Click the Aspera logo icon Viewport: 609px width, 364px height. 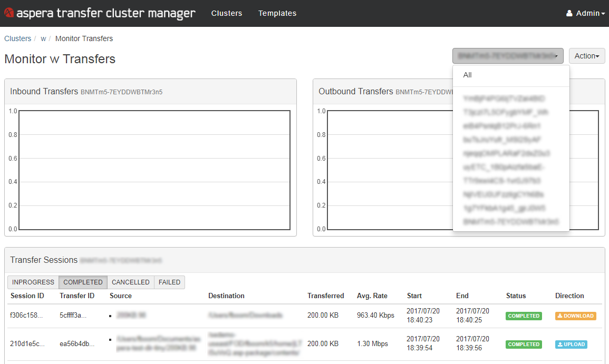tap(9, 13)
